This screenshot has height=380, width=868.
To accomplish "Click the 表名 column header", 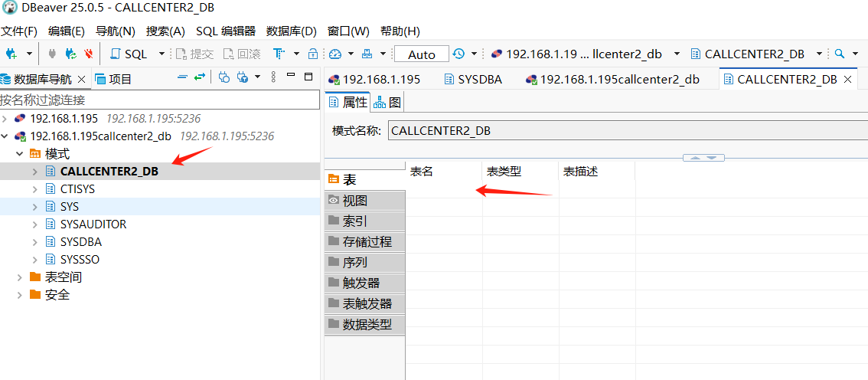I will coord(444,172).
